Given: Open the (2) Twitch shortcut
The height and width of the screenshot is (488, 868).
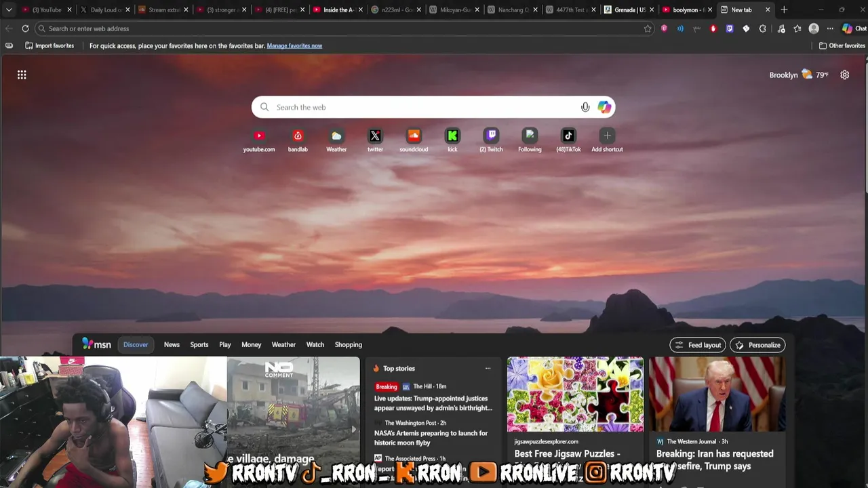Looking at the screenshot, I should [491, 140].
